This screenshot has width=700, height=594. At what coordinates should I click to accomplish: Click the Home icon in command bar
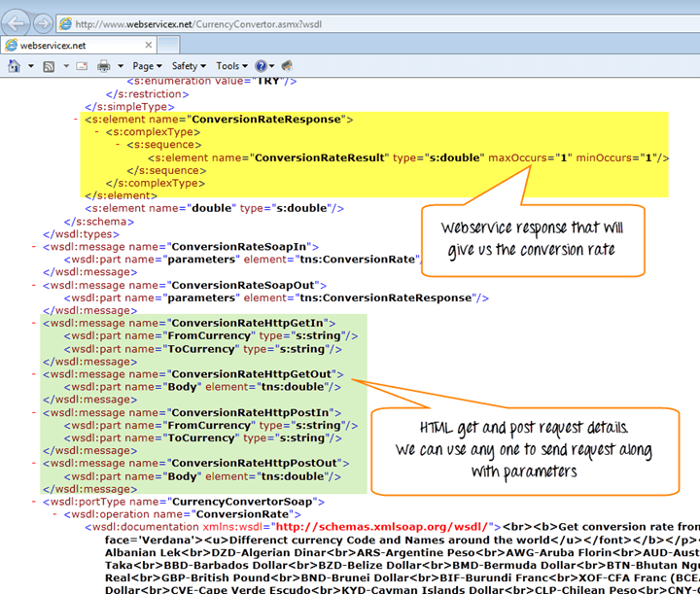(15, 66)
